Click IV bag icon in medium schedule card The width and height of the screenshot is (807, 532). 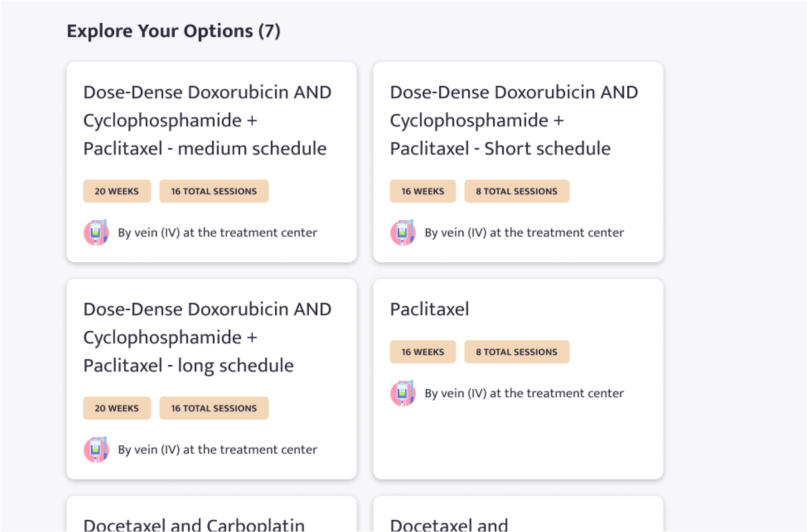[96, 232]
